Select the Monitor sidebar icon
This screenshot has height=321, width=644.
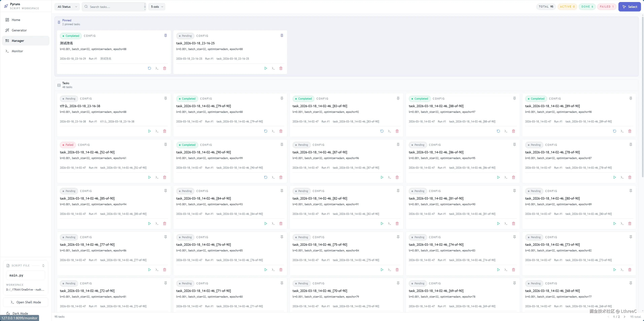[7, 51]
